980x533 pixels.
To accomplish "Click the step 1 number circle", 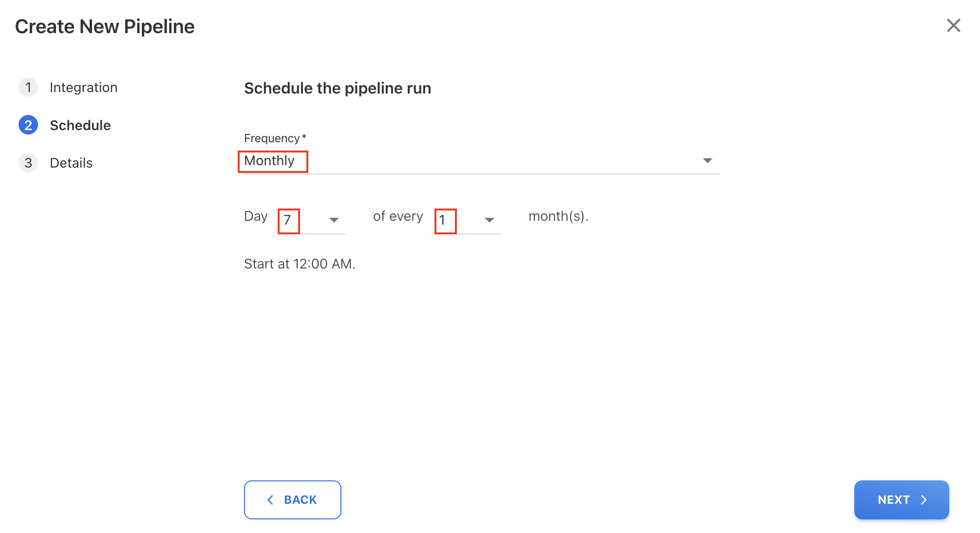I will [x=28, y=88].
